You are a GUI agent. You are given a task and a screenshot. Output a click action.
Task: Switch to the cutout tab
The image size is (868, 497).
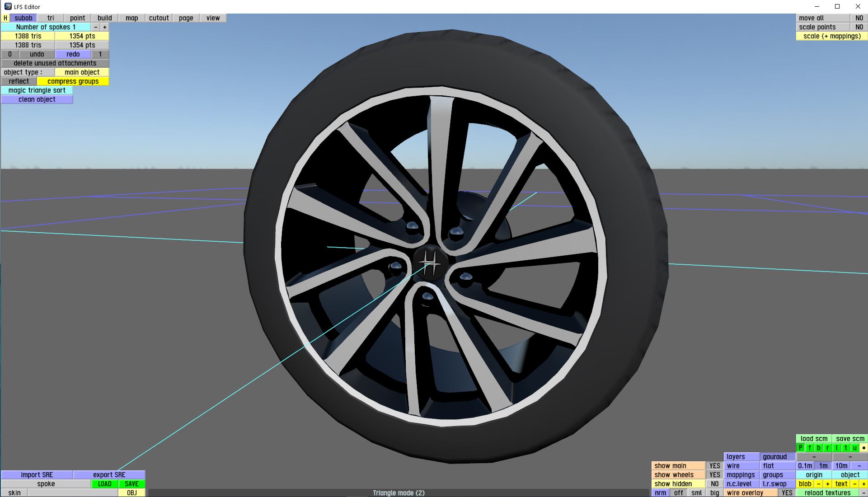click(x=159, y=18)
